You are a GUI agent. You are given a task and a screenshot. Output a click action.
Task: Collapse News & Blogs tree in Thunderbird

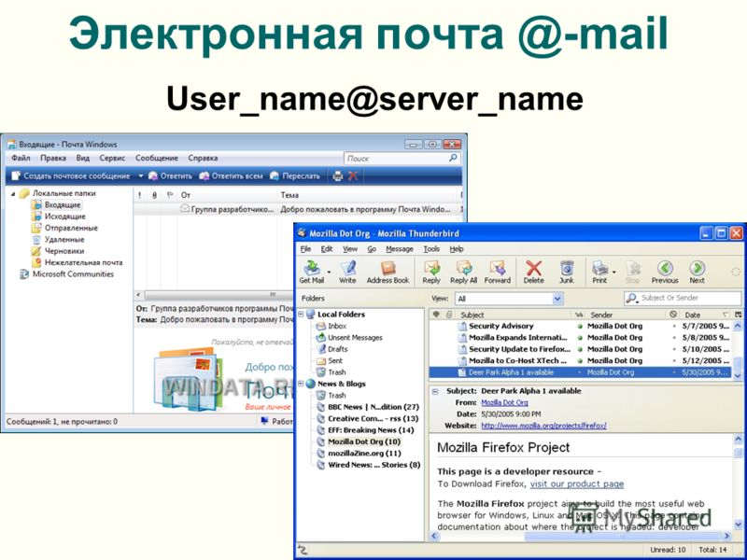(x=301, y=384)
